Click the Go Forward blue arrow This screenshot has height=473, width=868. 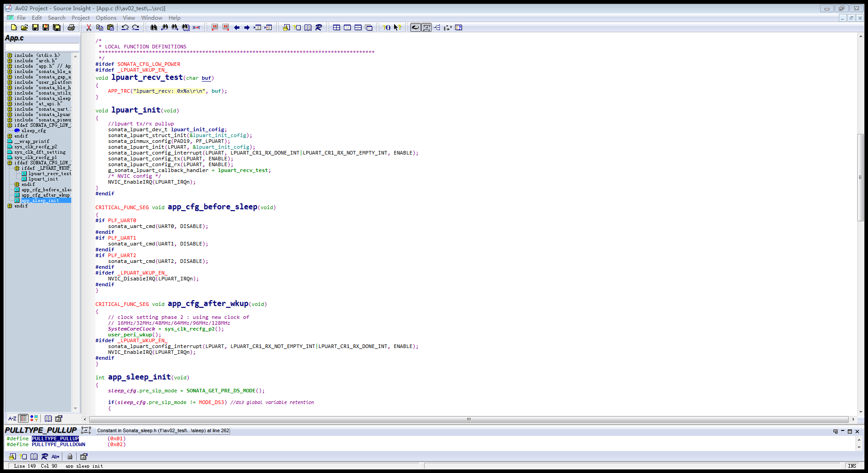pyautogui.click(x=247, y=27)
